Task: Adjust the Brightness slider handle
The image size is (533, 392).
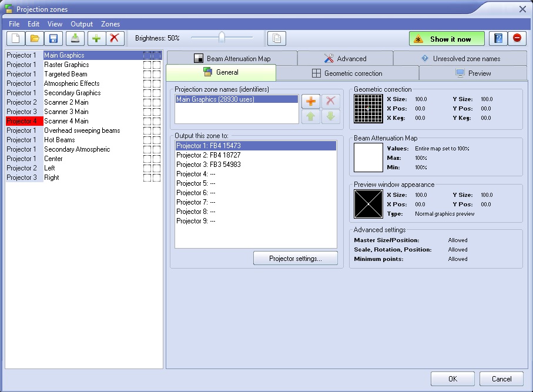Action: click(x=222, y=38)
